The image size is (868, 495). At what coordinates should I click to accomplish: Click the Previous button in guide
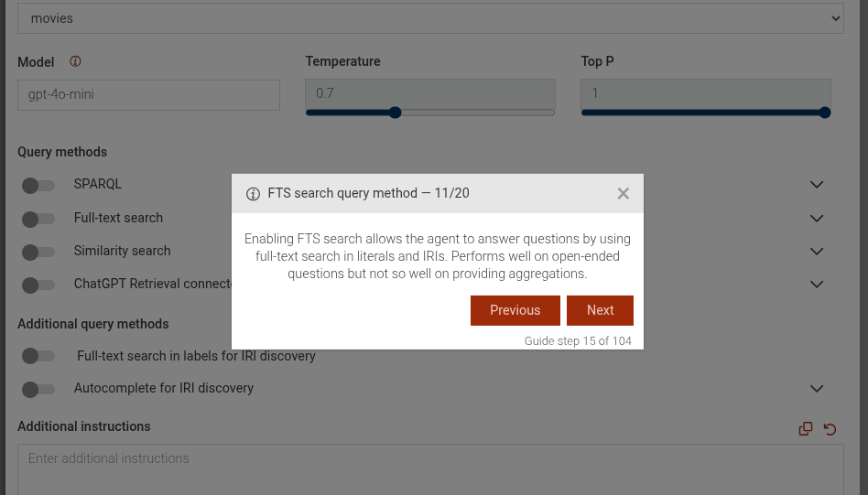515,310
